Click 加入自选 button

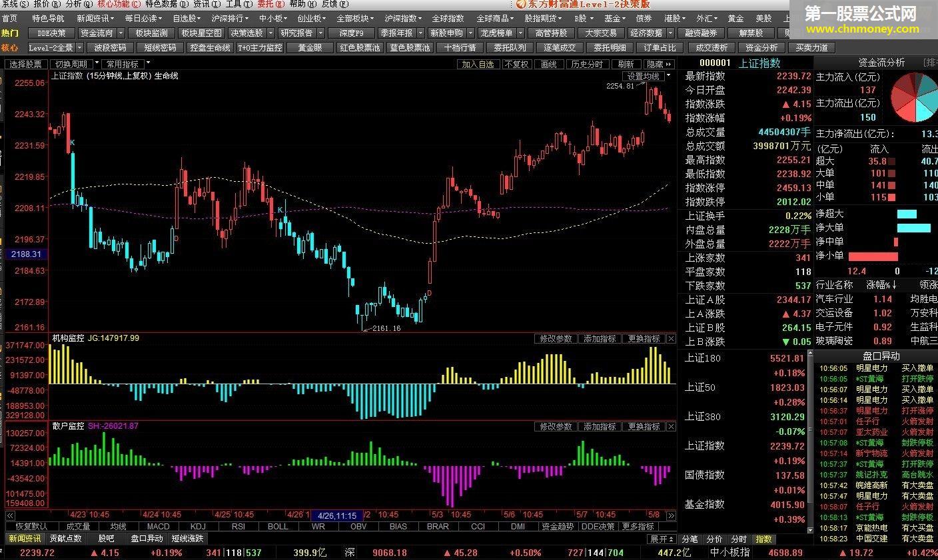click(478, 64)
